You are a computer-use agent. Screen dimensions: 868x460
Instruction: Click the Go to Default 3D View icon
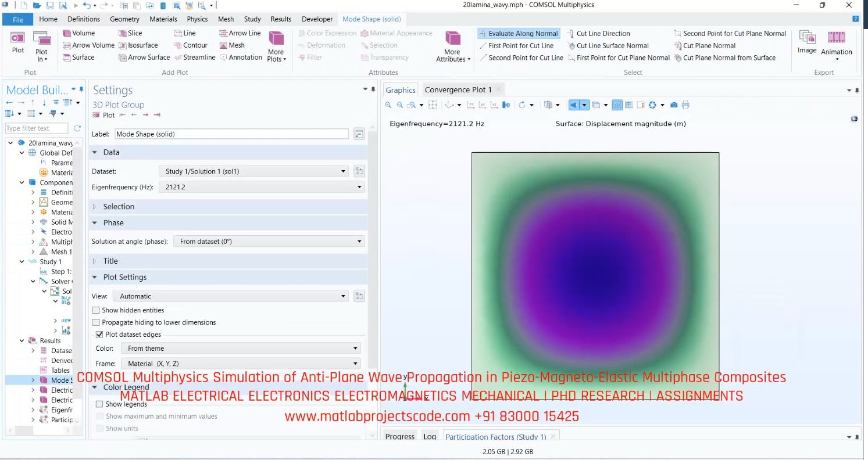[448, 105]
